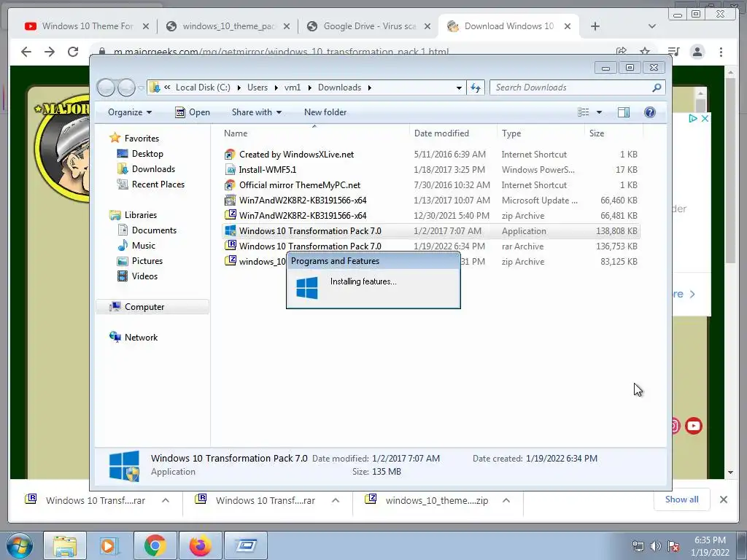Select the Created by WindowsXLive.net shortcut icon
Screen dimensions: 747x560
pos(230,155)
